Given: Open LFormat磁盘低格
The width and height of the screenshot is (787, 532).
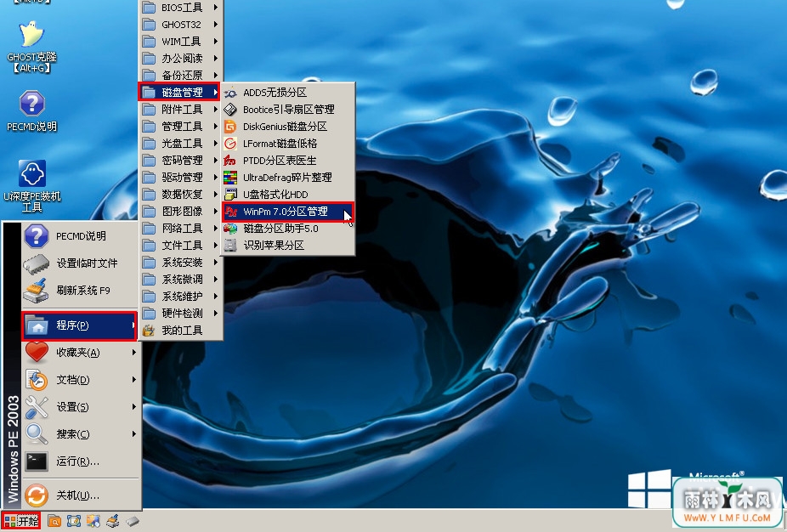Looking at the screenshot, I should coord(288,144).
